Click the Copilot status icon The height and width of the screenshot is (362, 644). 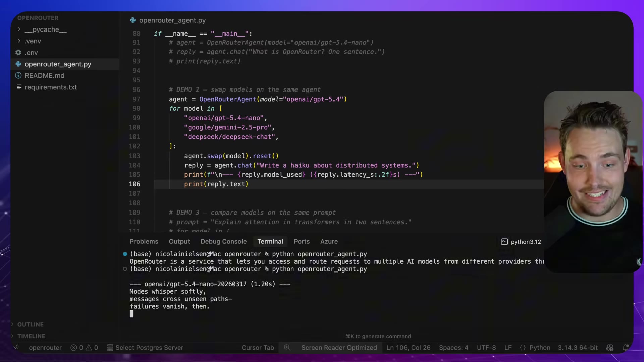coord(610,348)
